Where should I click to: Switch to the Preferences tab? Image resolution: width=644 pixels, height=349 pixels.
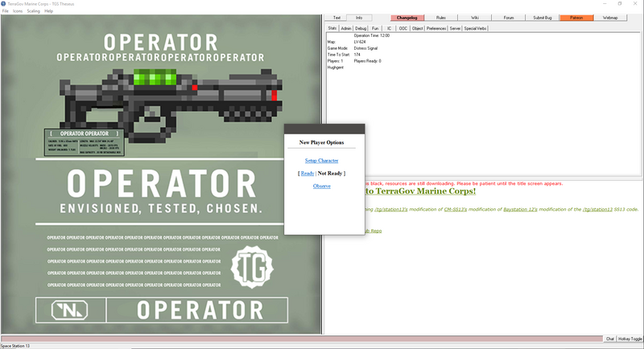(436, 28)
